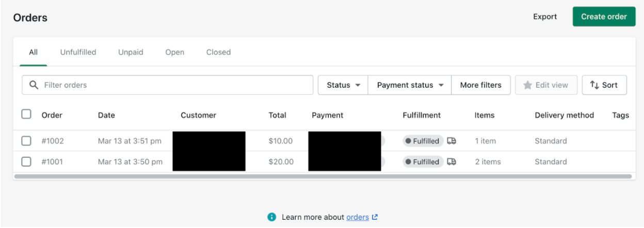Click the date Mar 13 at 3:50 pm
644x228 pixels.
(x=130, y=161)
